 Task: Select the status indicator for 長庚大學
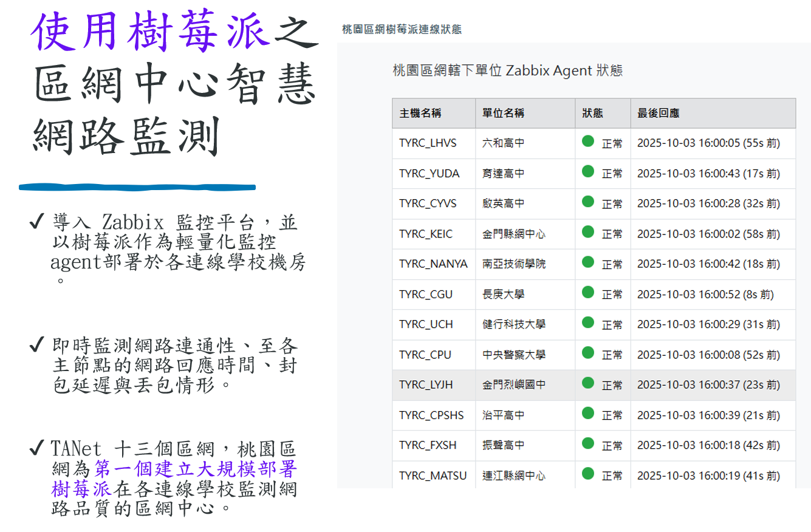tap(587, 293)
